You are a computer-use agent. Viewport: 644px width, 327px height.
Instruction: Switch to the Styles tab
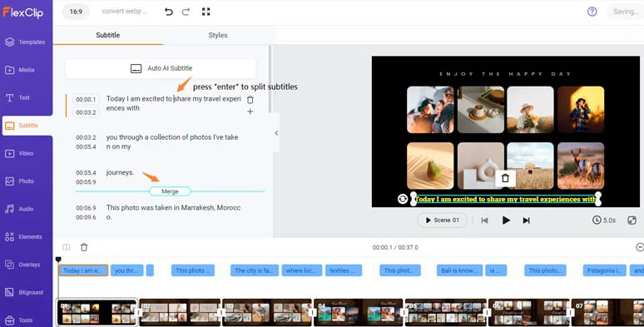point(218,35)
